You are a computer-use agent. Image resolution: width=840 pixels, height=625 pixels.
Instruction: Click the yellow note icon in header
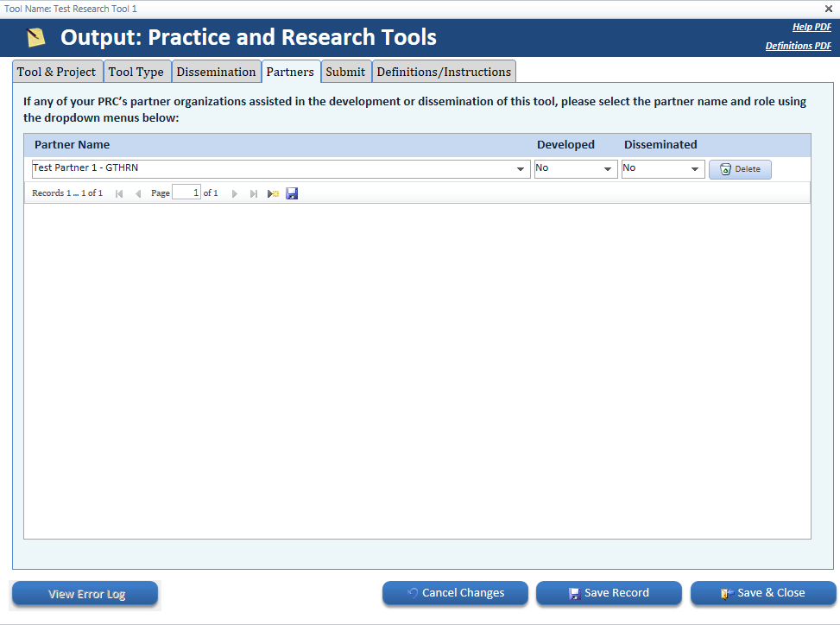pyautogui.click(x=36, y=37)
